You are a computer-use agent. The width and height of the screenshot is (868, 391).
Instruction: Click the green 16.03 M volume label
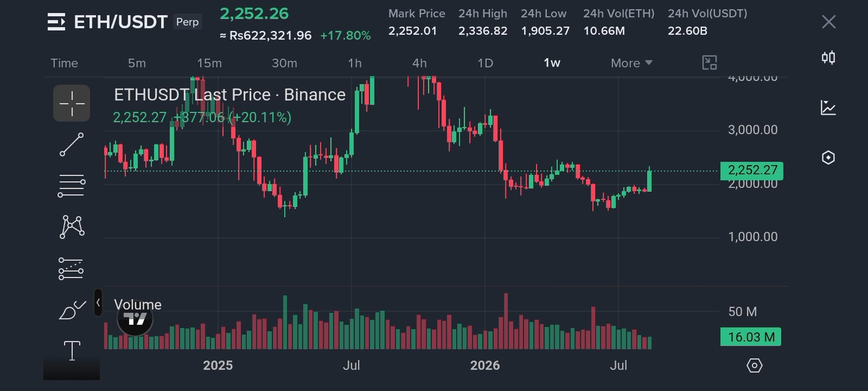point(751,337)
